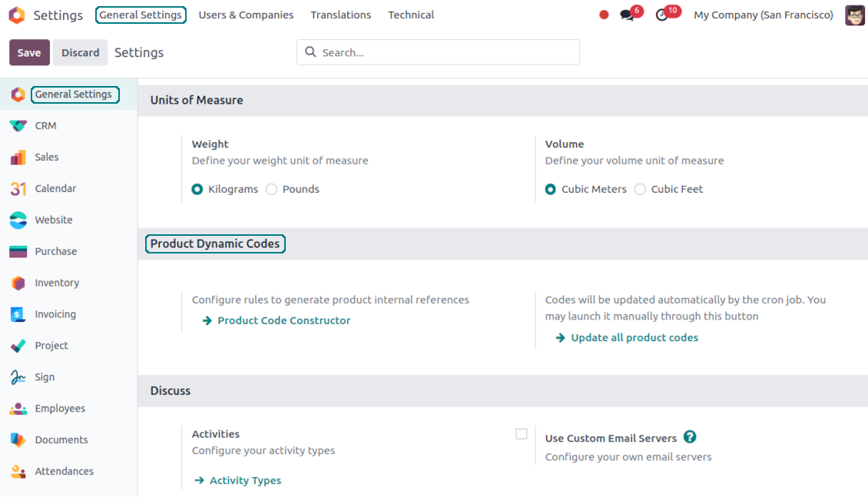Open company switcher My Company (San Francisco)
This screenshot has width=868, height=497.
pyautogui.click(x=763, y=15)
